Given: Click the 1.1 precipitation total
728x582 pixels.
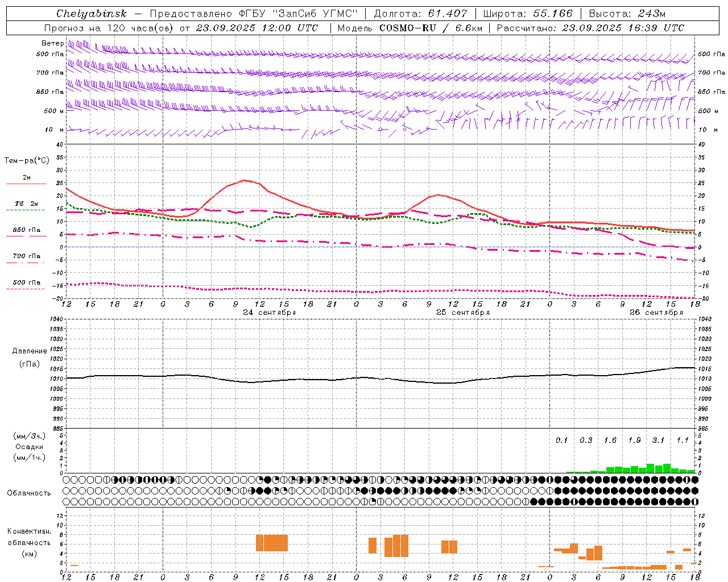Looking at the screenshot, I should click(x=682, y=440).
